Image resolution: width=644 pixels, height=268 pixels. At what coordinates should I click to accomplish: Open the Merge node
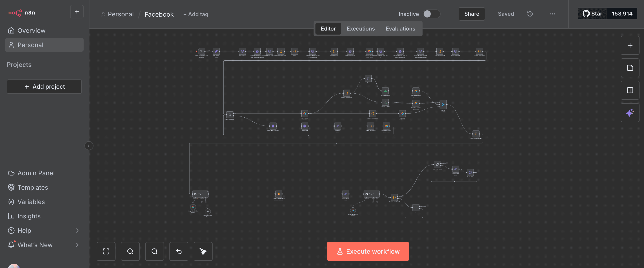[442, 105]
